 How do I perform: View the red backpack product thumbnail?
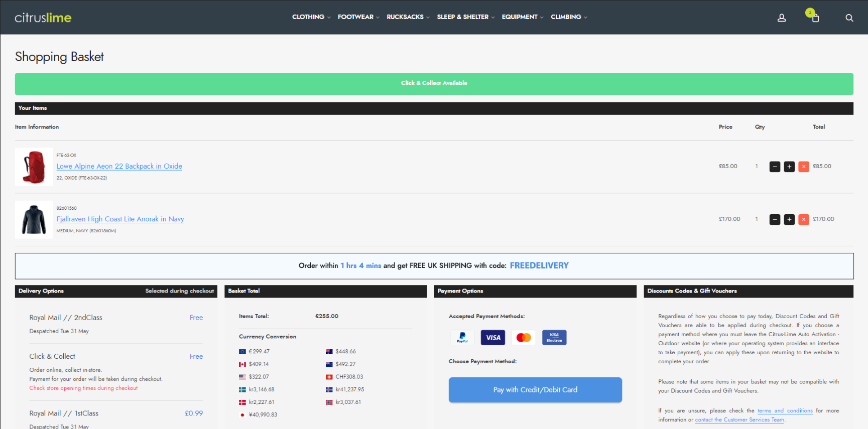click(x=34, y=167)
